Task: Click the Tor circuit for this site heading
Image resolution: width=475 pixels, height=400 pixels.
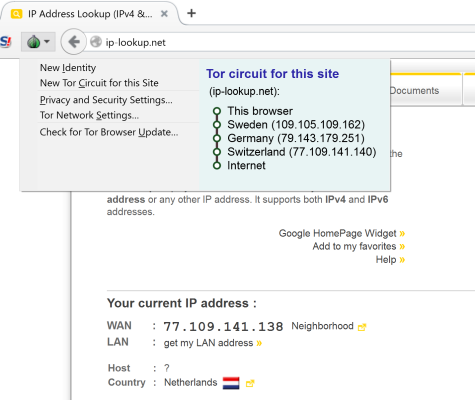Action: tap(272, 74)
